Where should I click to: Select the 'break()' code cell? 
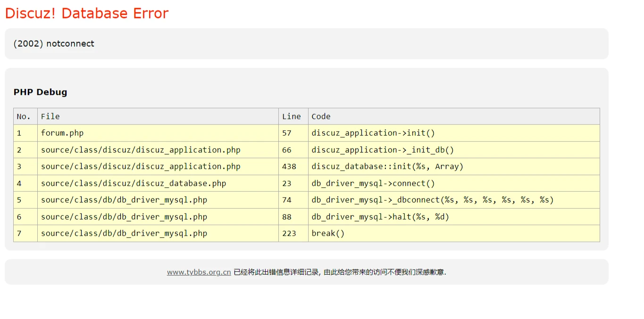tap(454, 233)
